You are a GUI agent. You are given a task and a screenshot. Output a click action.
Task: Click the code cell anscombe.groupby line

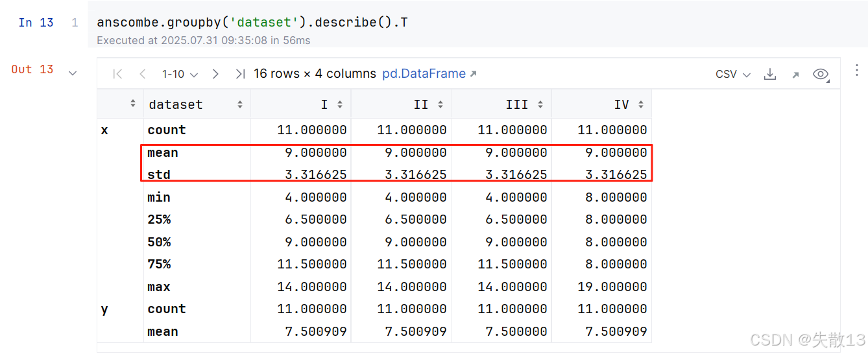(x=252, y=23)
